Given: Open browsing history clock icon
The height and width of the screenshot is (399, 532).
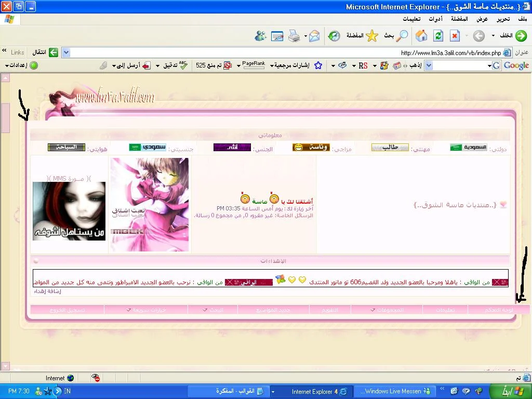Looking at the screenshot, I should pos(334,36).
